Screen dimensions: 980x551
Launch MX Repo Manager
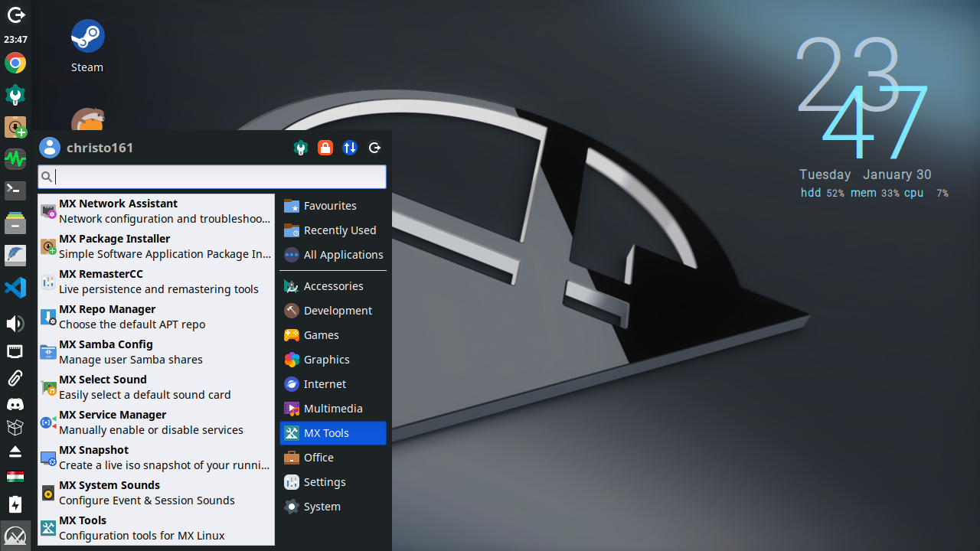(156, 317)
